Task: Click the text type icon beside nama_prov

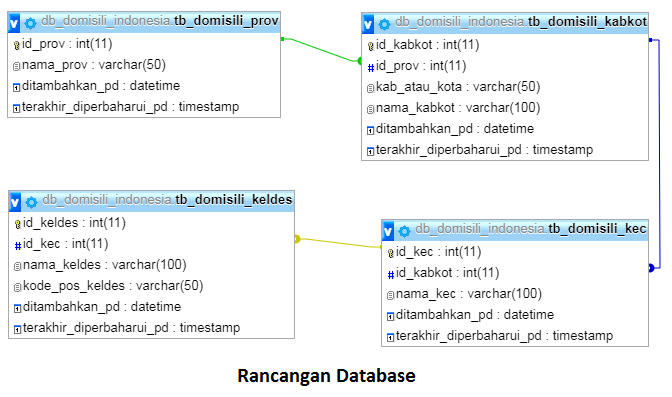Action: (17, 66)
